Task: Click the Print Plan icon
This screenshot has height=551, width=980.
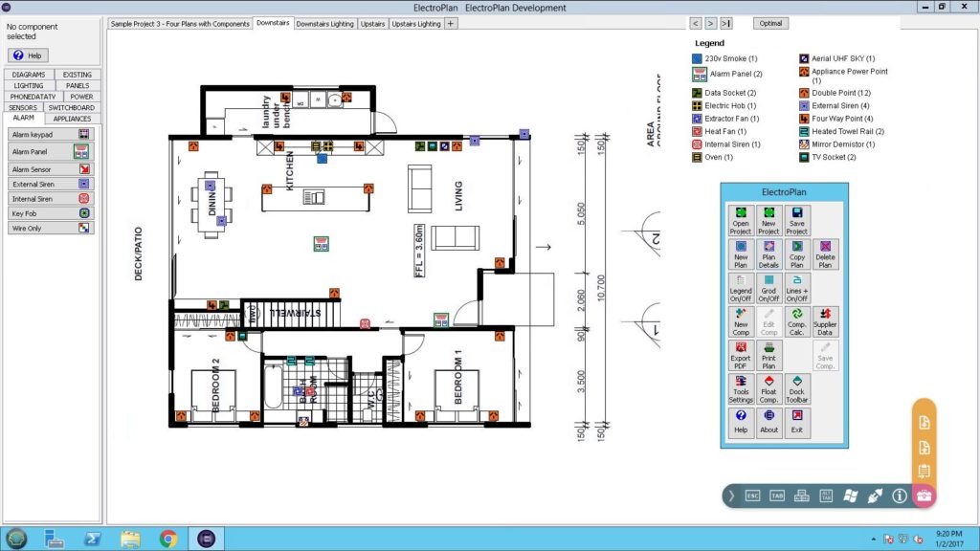Action: (768, 355)
